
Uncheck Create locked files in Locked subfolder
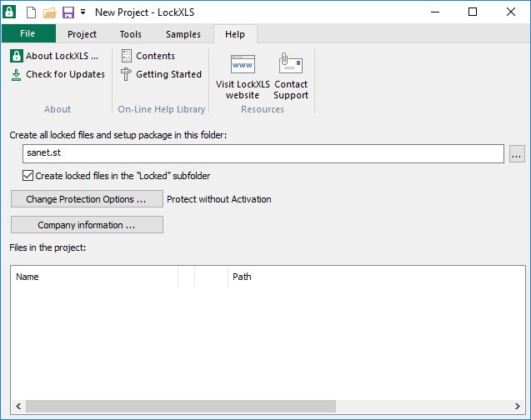(28, 176)
